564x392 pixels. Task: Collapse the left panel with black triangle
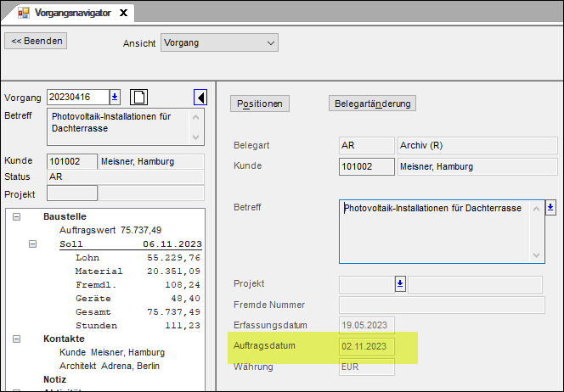tap(200, 97)
